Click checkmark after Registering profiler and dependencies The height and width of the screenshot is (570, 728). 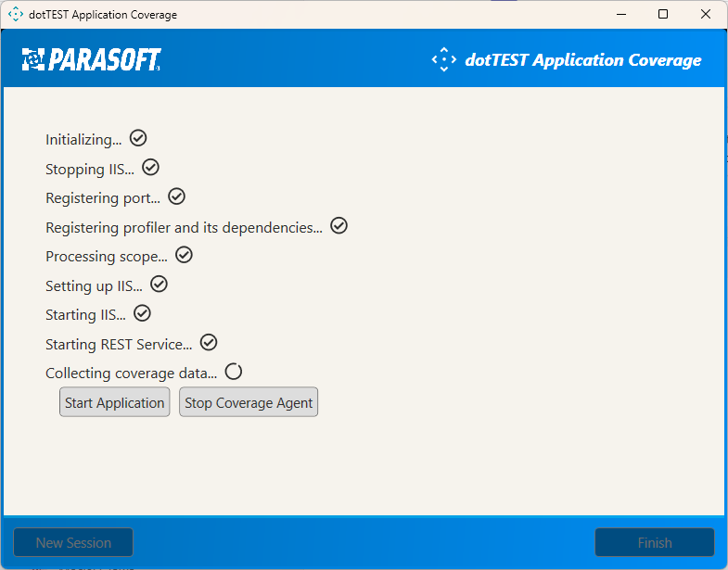coord(338,226)
